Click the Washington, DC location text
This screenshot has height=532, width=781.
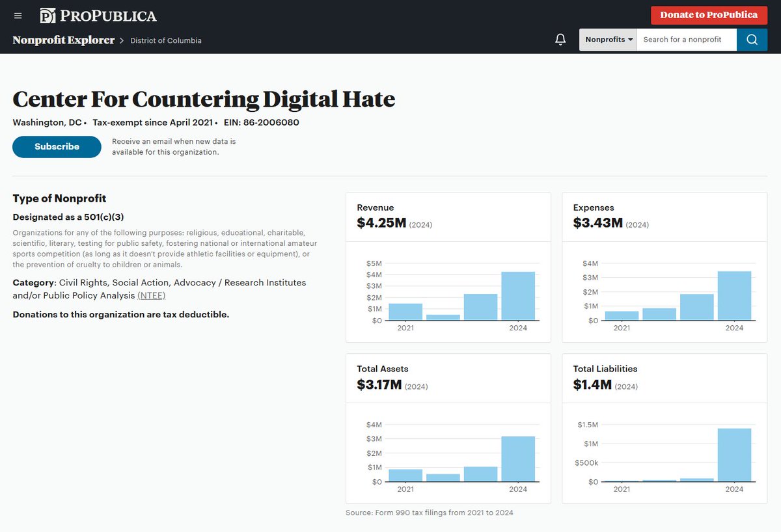[48, 122]
